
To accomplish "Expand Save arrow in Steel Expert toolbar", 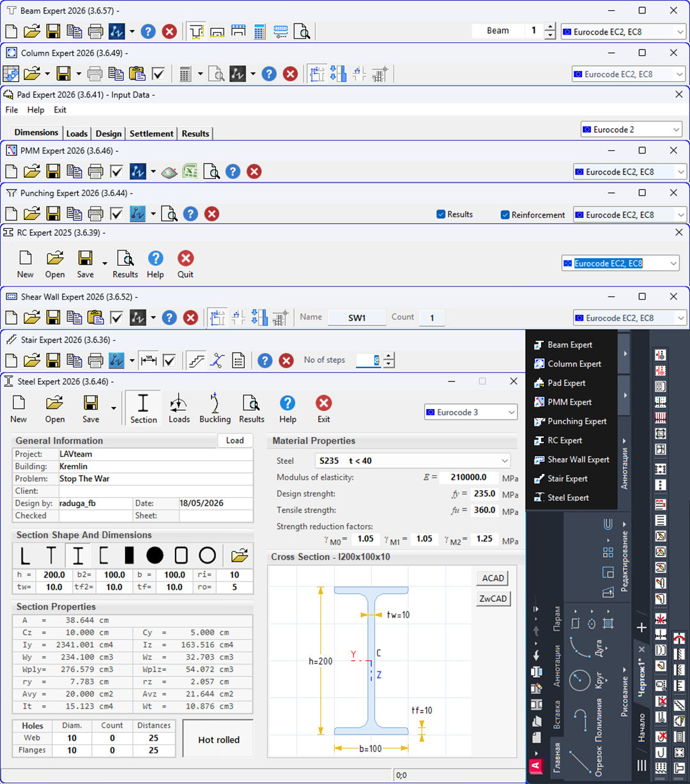I will click(113, 408).
